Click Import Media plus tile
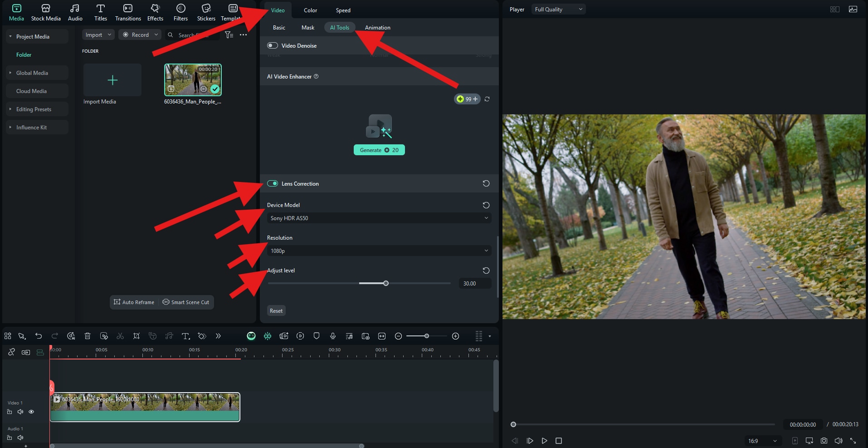 pyautogui.click(x=112, y=80)
